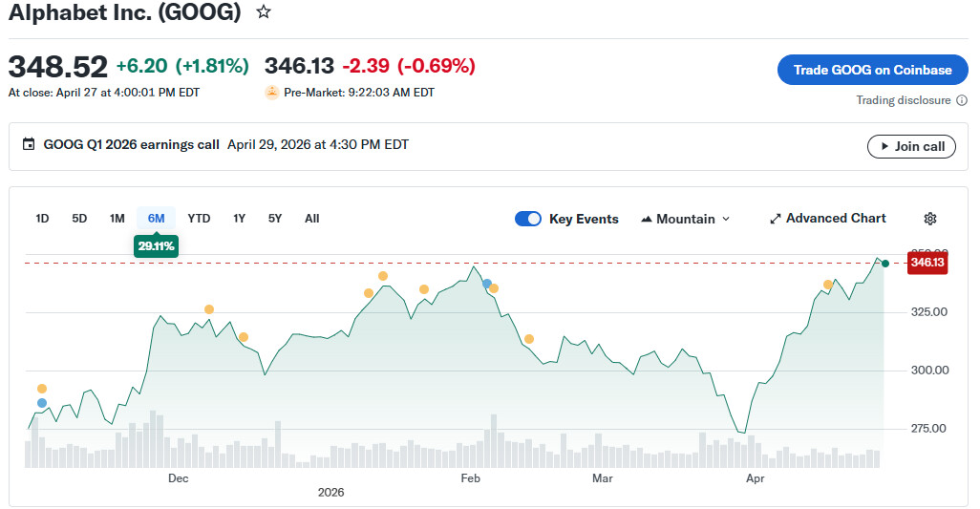
Task: Click the pre-market indicator icon
Action: pyautogui.click(x=272, y=93)
